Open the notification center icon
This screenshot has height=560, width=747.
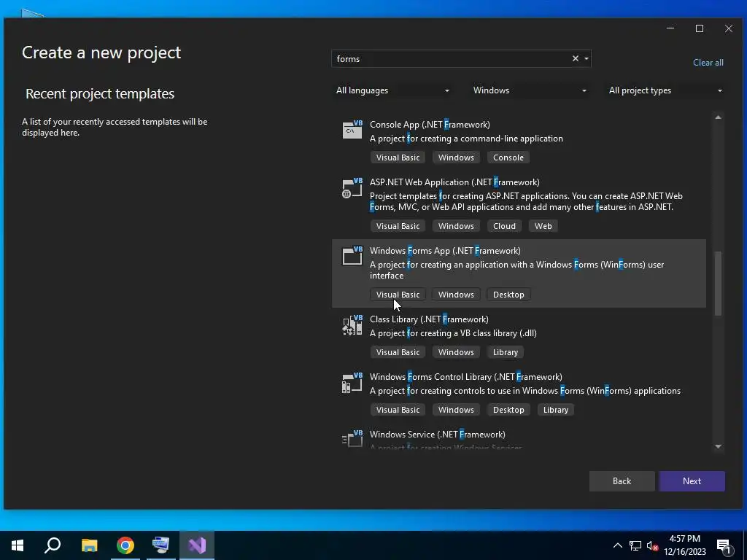(724, 545)
